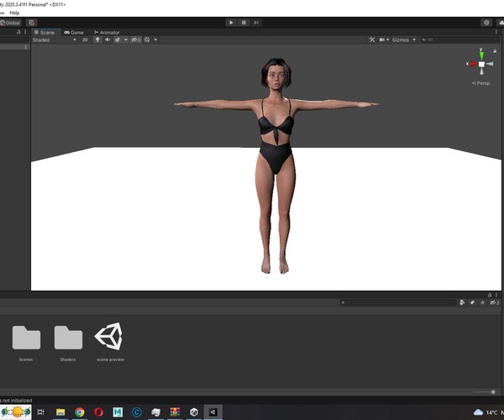Open WinRAR from taskbar
The height and width of the screenshot is (420, 504).
tap(175, 412)
